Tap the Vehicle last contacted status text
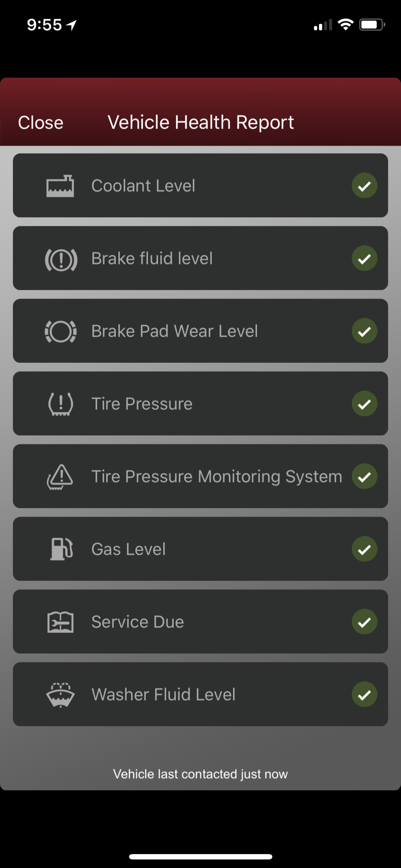Image resolution: width=401 pixels, height=868 pixels. coord(200,774)
